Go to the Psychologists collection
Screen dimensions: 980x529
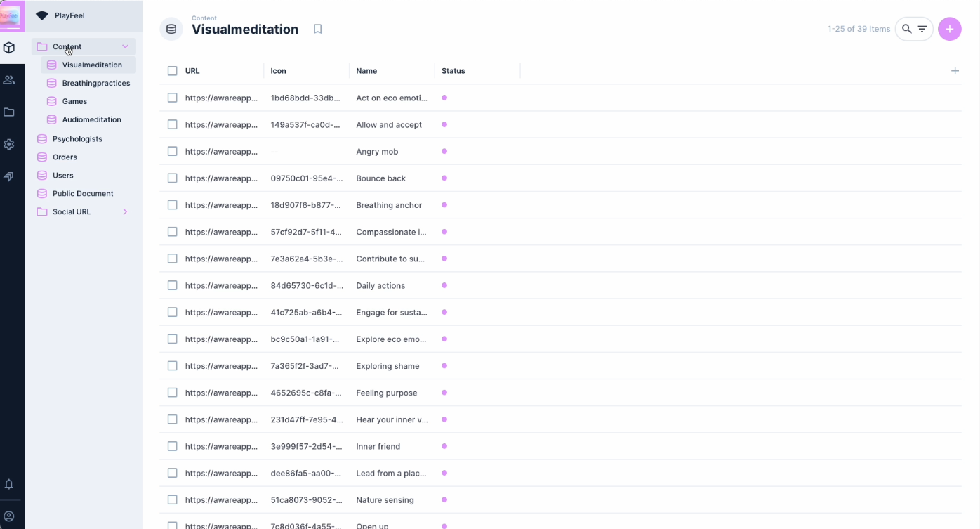77,139
